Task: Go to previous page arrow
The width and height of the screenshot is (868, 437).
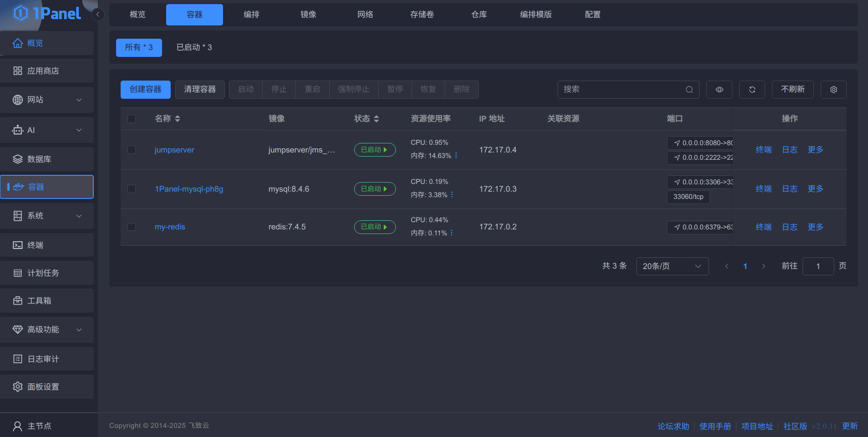Action: 727,266
